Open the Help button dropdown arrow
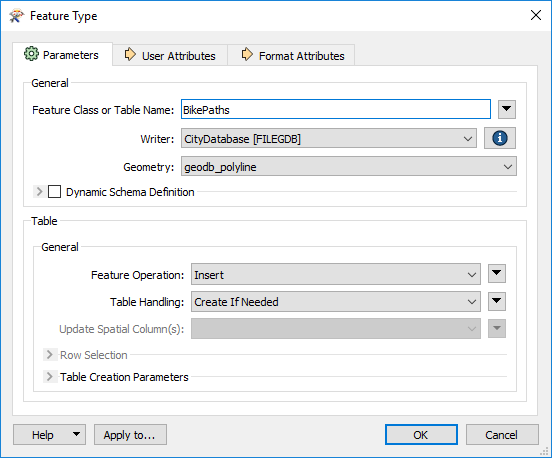Screen dimensions: 552x458 pos(76,434)
